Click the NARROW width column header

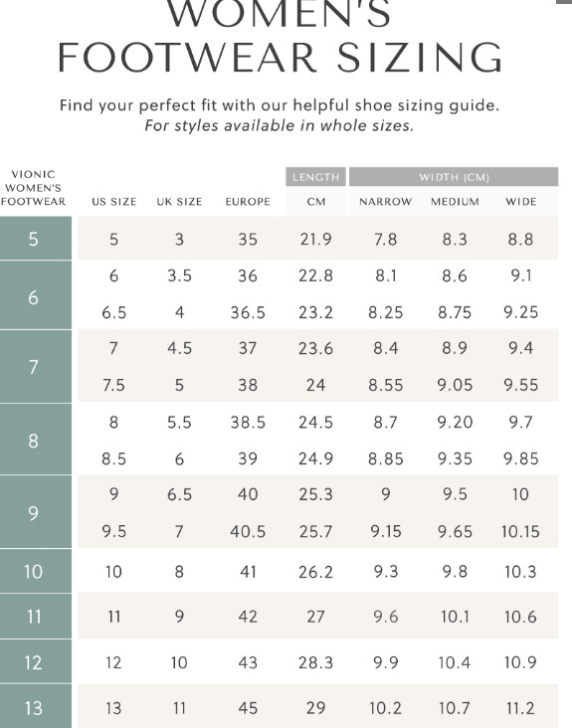tap(385, 202)
